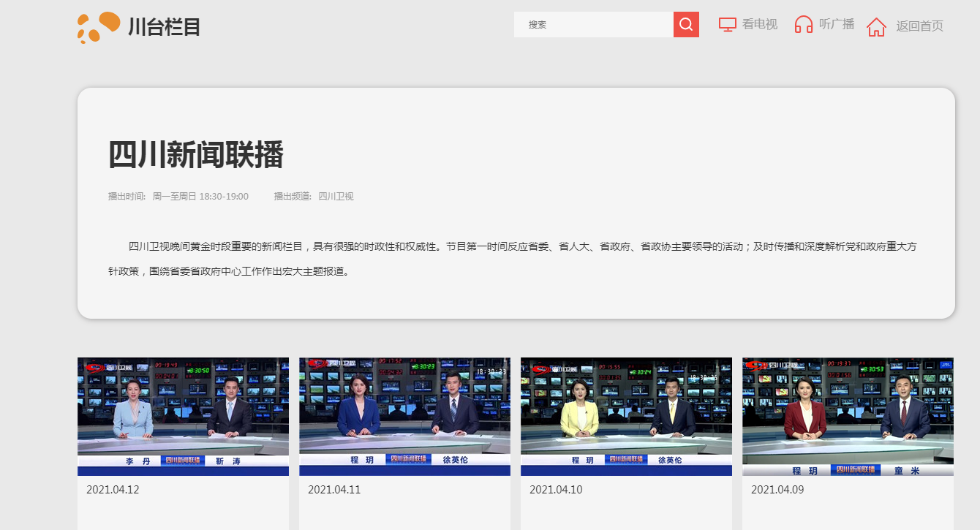Click the 2021.04.12 date label
Viewport: 980px width, 530px height.
113,490
